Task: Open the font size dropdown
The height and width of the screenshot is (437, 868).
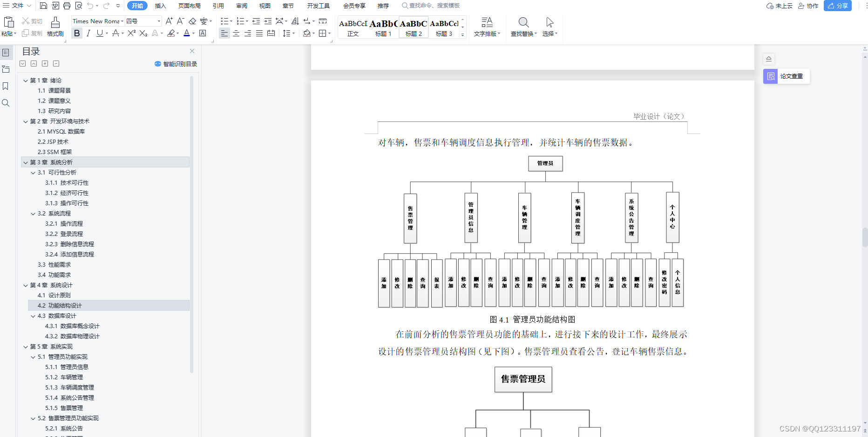Action: 159,21
